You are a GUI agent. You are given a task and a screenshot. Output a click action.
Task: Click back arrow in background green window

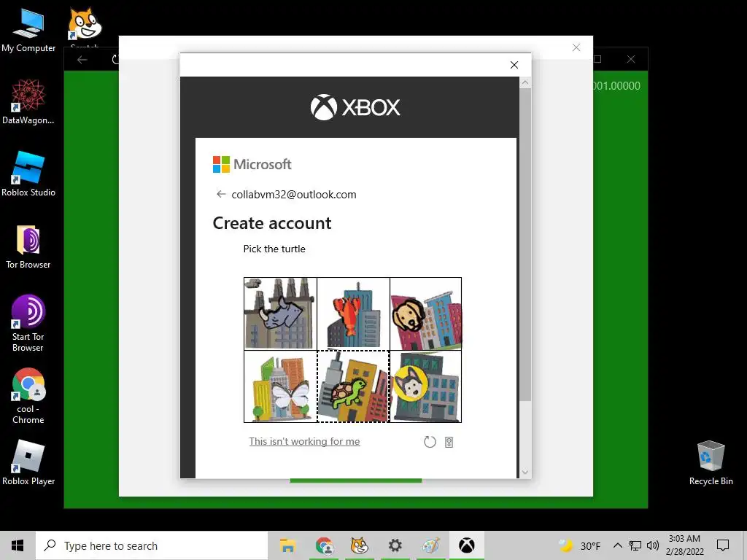pyautogui.click(x=82, y=60)
